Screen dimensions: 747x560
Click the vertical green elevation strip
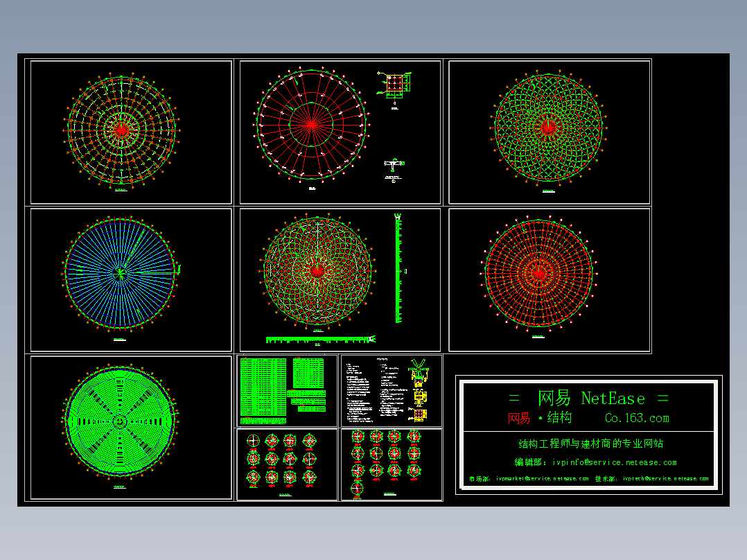tap(398, 269)
